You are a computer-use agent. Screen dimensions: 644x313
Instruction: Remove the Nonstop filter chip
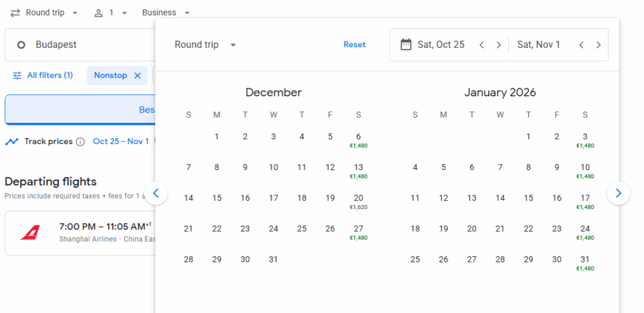coord(138,76)
